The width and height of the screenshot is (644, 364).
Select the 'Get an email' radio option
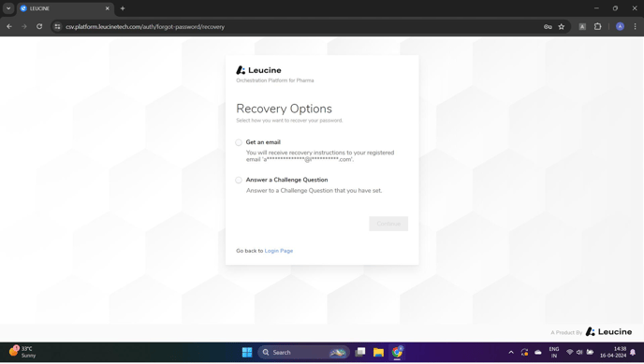click(x=239, y=142)
